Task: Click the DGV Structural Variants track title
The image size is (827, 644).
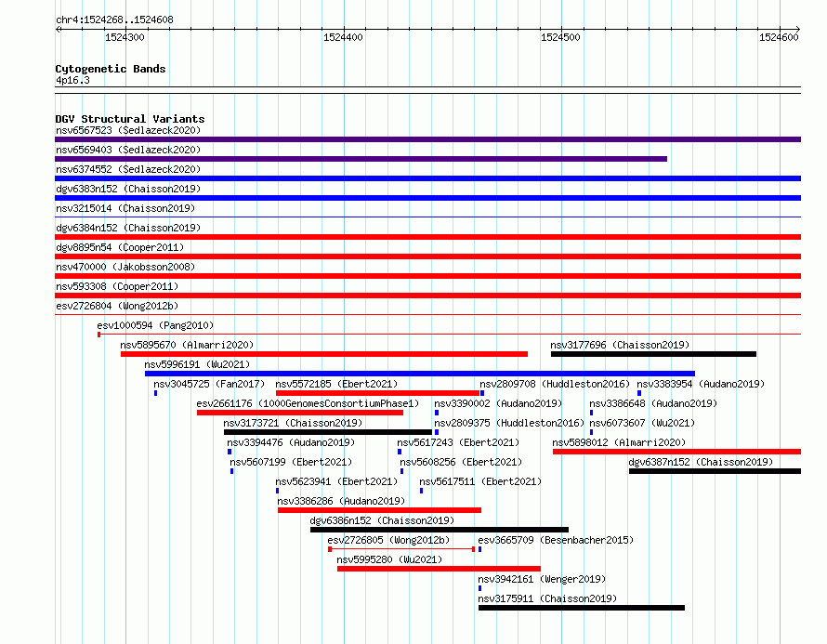Action: (130, 119)
